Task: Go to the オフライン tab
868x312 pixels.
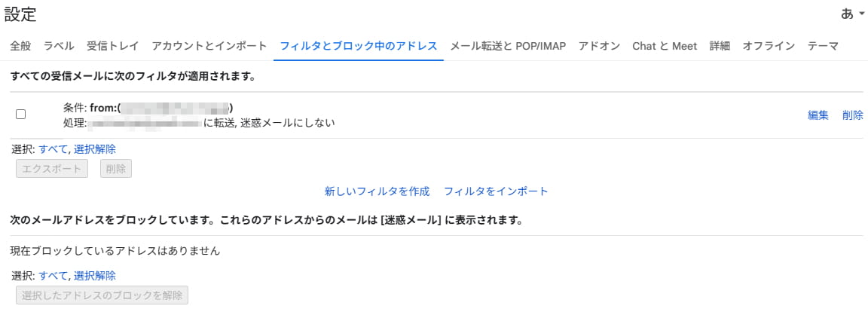Action: (769, 46)
